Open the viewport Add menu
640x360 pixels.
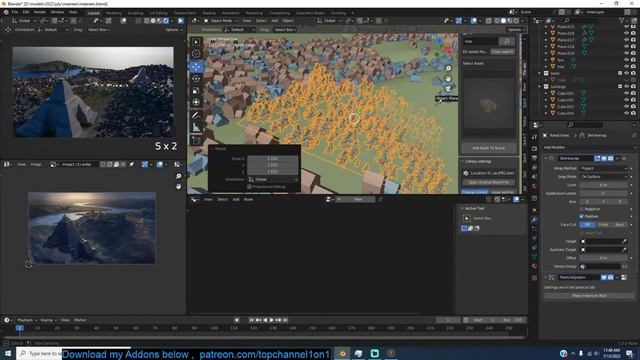[275, 20]
